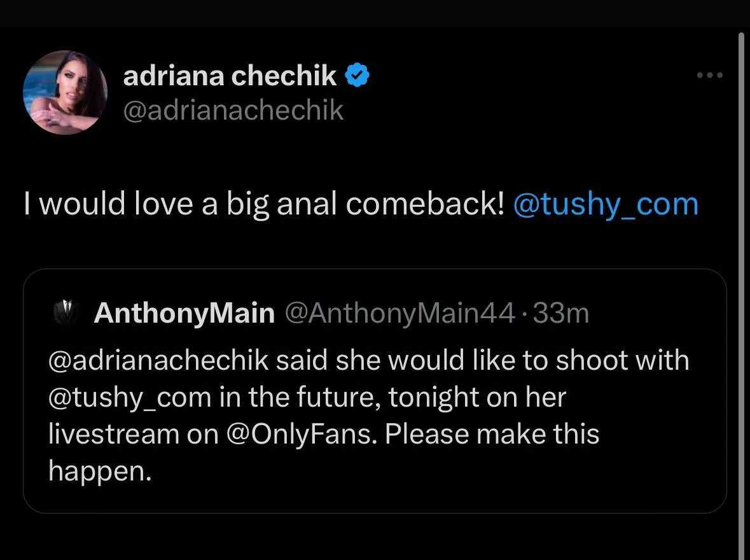This screenshot has height=560, width=750.
Task: Click the blue verified badge
Action: coord(358,76)
